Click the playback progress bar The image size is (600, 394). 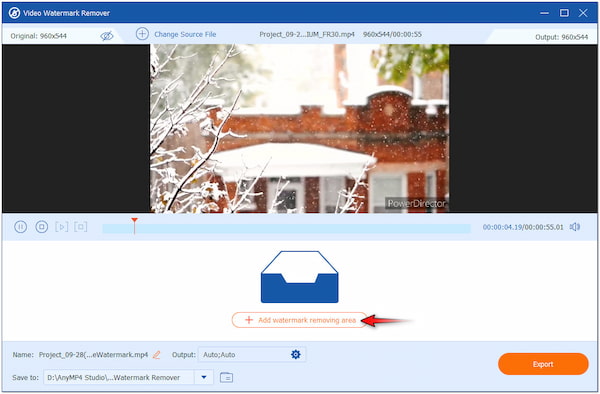tap(286, 228)
